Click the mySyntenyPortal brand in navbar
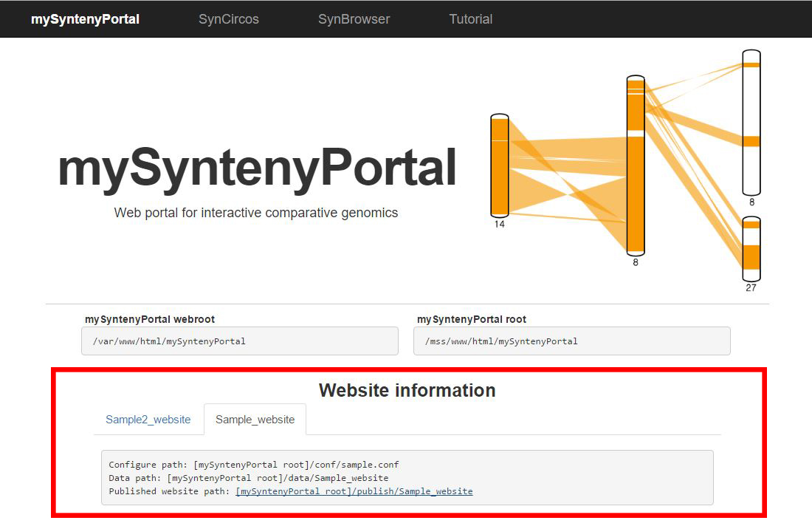The height and width of the screenshot is (526, 812). [85, 19]
